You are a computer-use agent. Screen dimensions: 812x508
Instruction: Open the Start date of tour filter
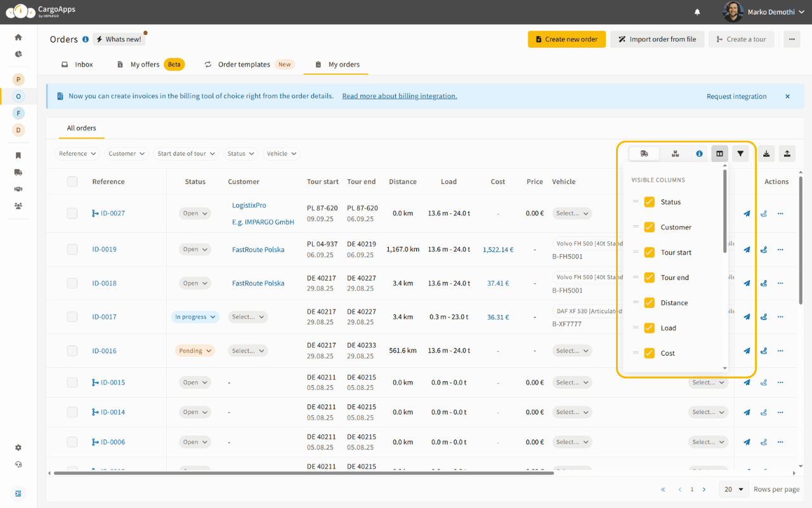[186, 154]
